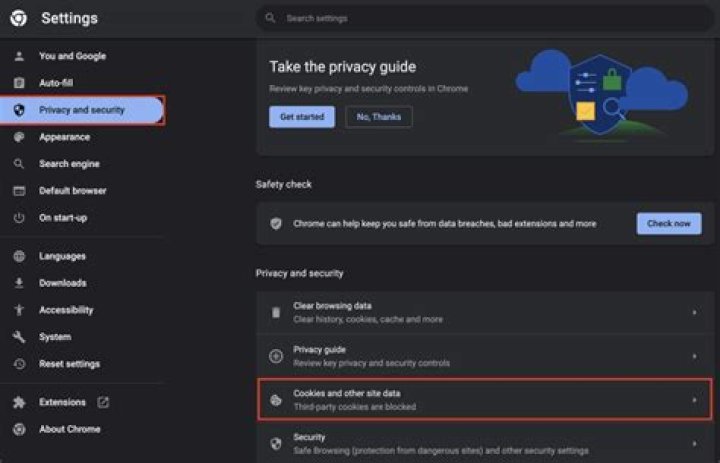Click the Downloads arrow icon
720x463 pixels.
[19, 283]
